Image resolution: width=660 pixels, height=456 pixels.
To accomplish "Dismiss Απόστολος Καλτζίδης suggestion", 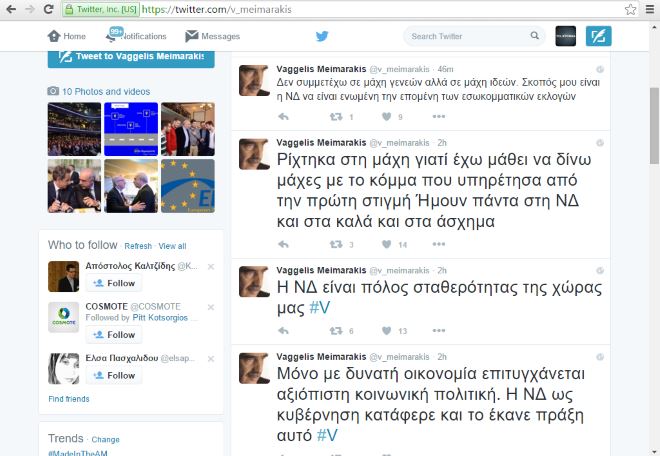I will coord(211,267).
